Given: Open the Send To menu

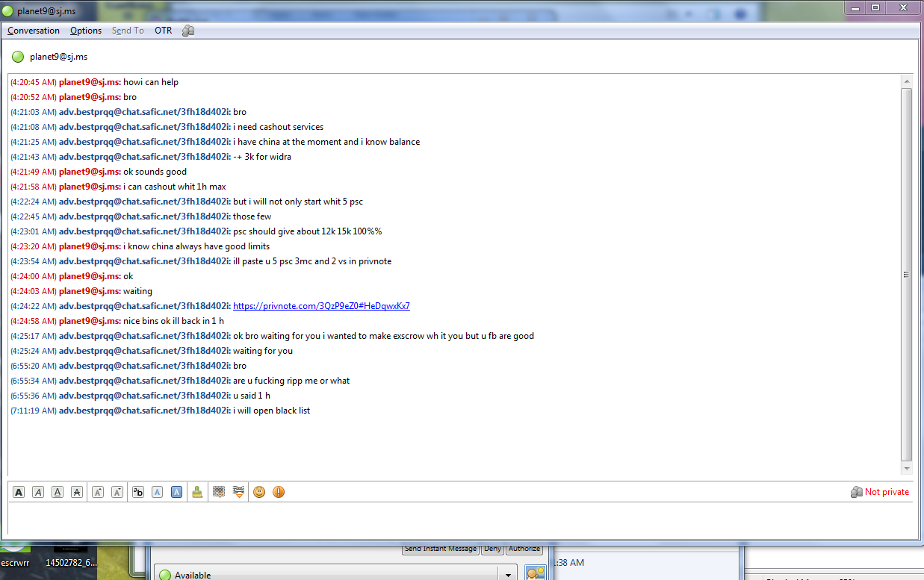Looking at the screenshot, I should (128, 31).
